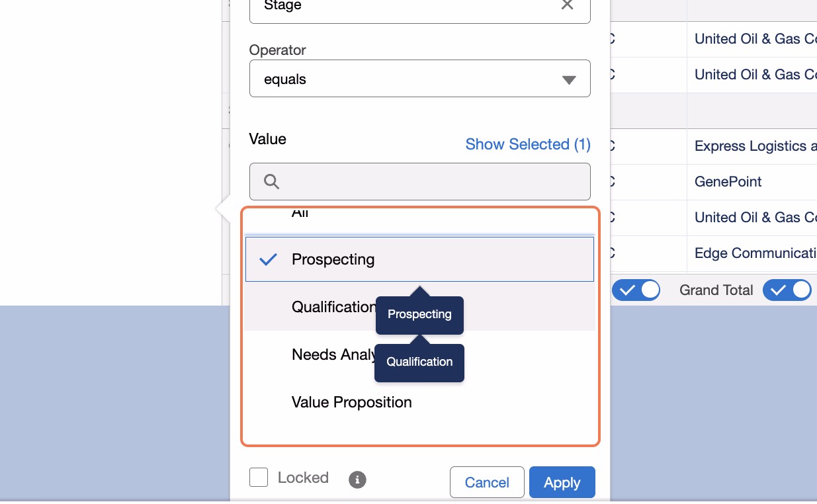Click into the Value search field

point(419,181)
